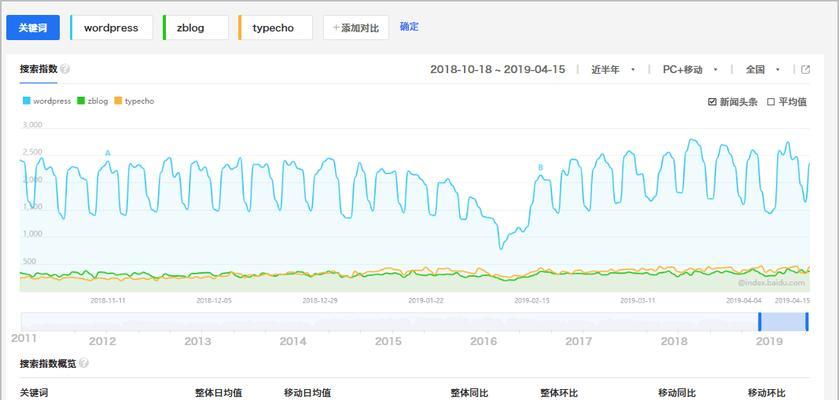The width and height of the screenshot is (839, 400).
Task: Toggle the typecho legend swatch
Action: click(x=118, y=101)
